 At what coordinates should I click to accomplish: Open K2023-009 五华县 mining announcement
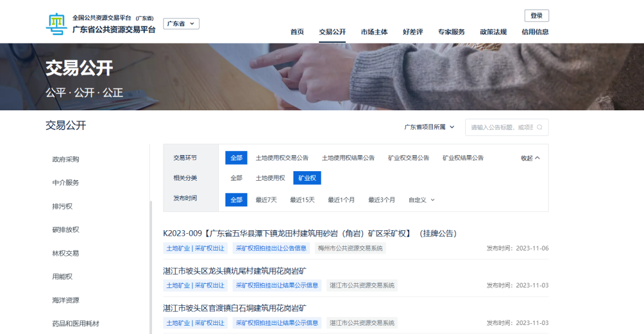click(x=309, y=233)
